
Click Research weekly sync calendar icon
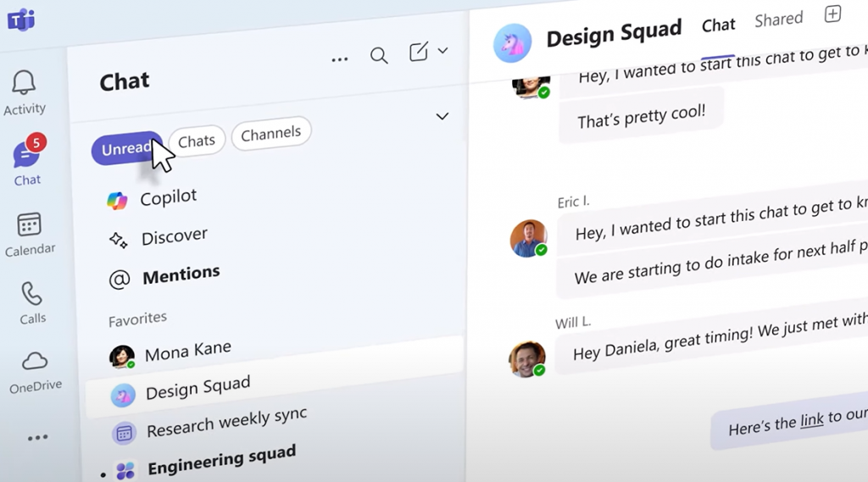pos(124,434)
